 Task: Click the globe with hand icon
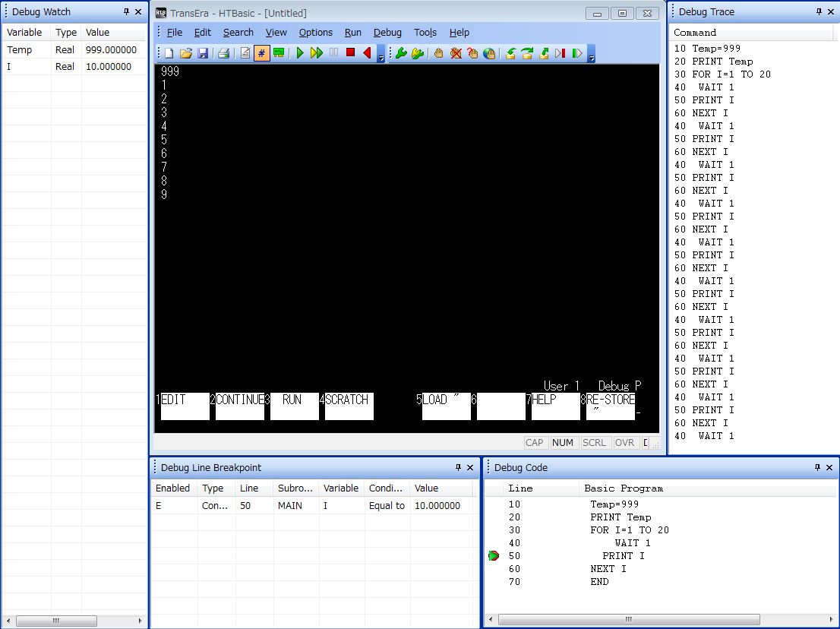click(x=489, y=53)
